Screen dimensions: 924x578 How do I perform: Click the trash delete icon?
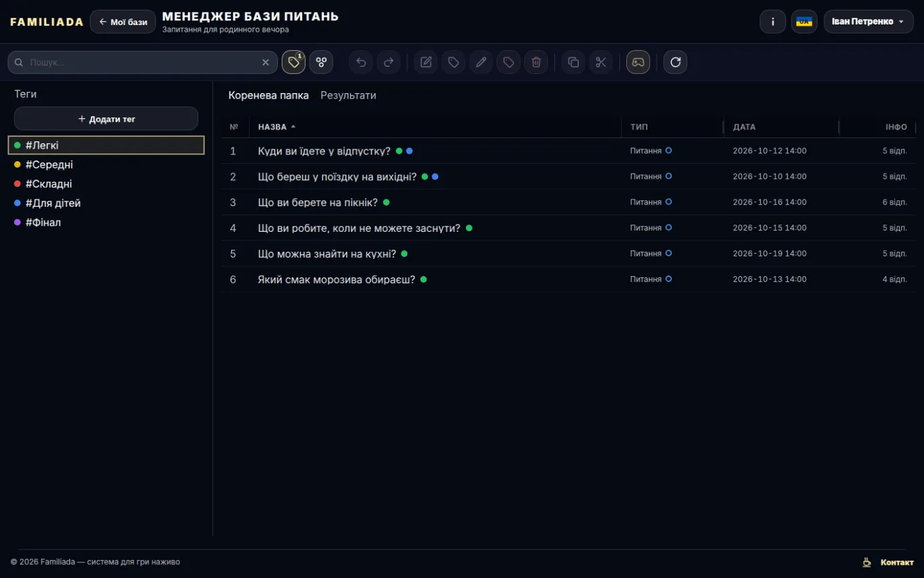click(x=537, y=62)
